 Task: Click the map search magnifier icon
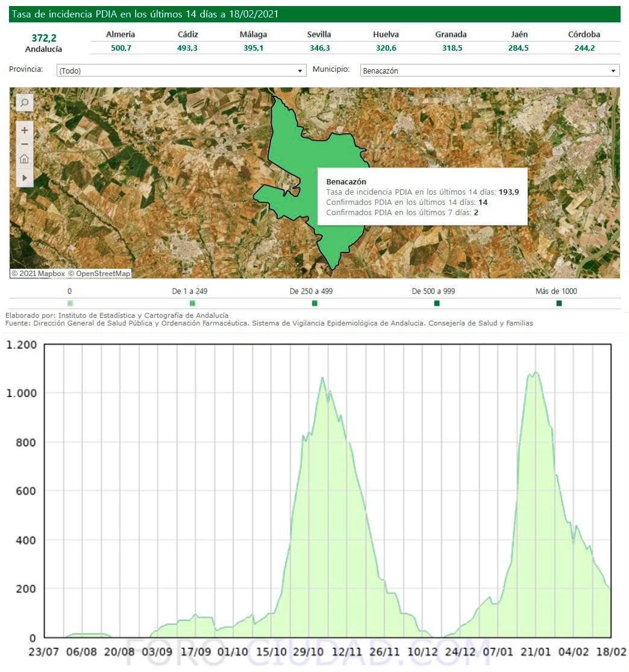click(25, 103)
